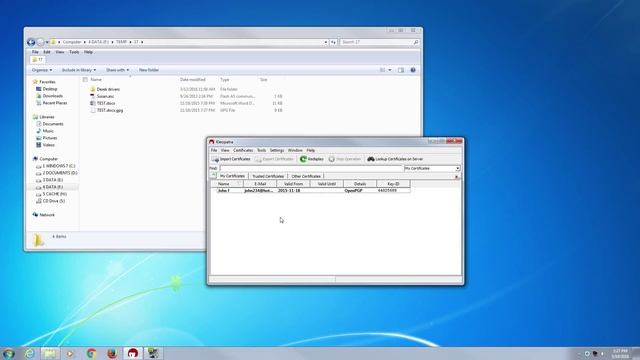640x360 pixels.
Task: Open Kleopatra's Help menu
Action: tap(311, 150)
